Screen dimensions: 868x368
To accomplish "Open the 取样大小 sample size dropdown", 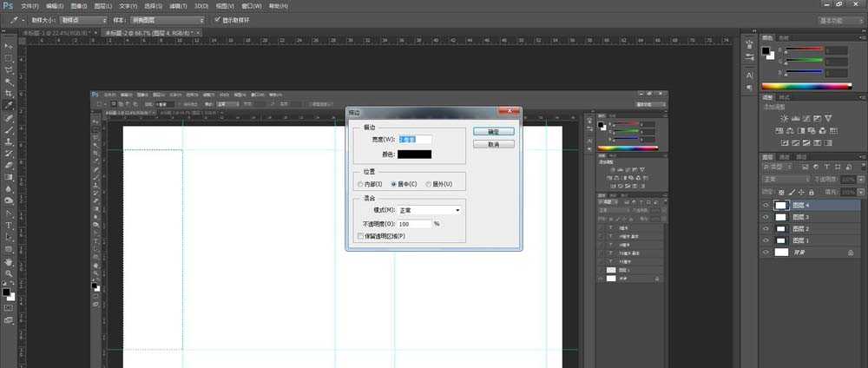I will pos(84,19).
